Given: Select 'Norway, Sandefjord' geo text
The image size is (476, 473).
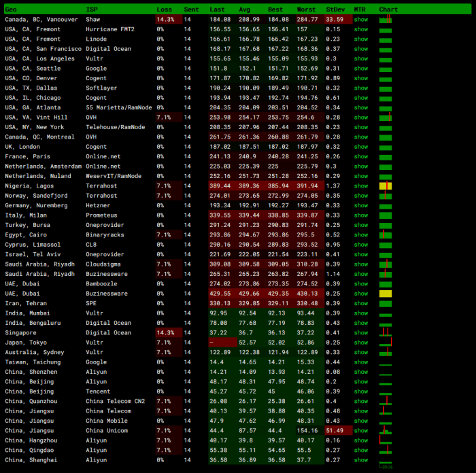Looking at the screenshot, I should (36, 196).
